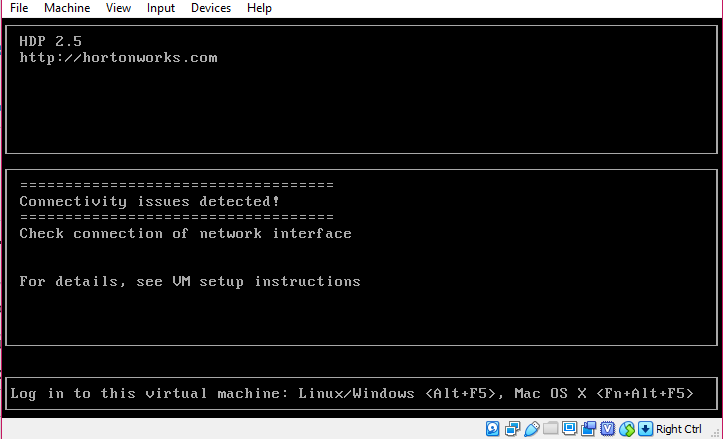
Task: Click the Right Ctrl host key label
Action: 679,429
